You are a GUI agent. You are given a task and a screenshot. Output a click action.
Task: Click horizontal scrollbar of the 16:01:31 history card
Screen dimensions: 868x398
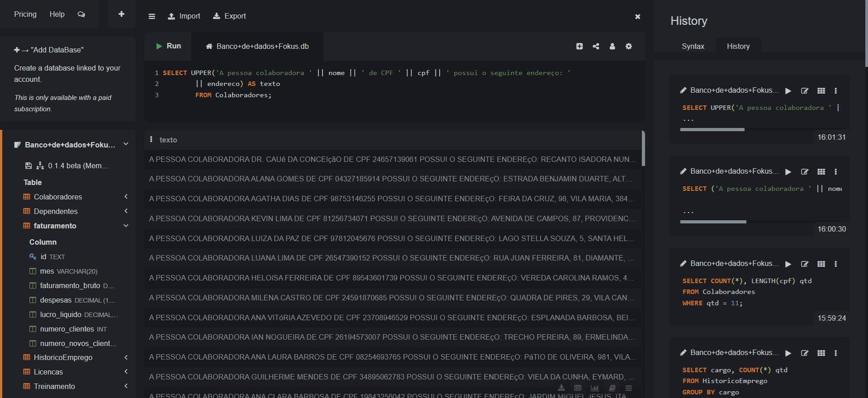click(712, 130)
